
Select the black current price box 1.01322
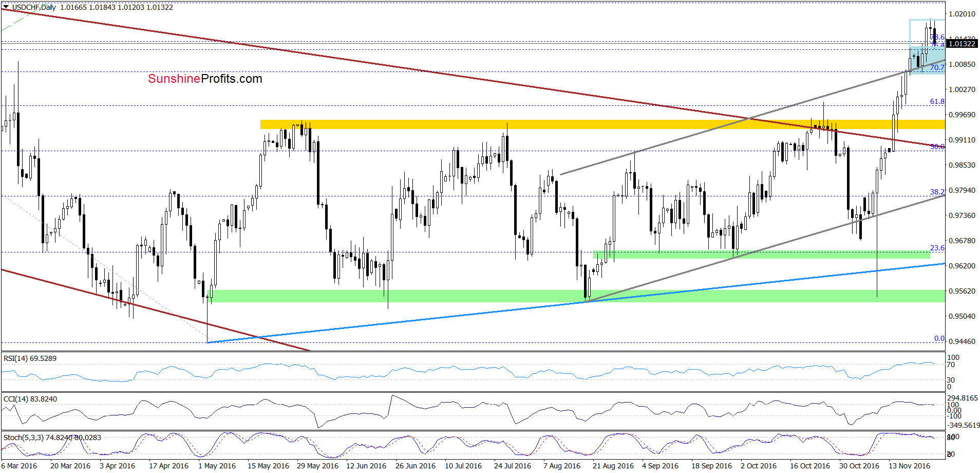[x=962, y=44]
